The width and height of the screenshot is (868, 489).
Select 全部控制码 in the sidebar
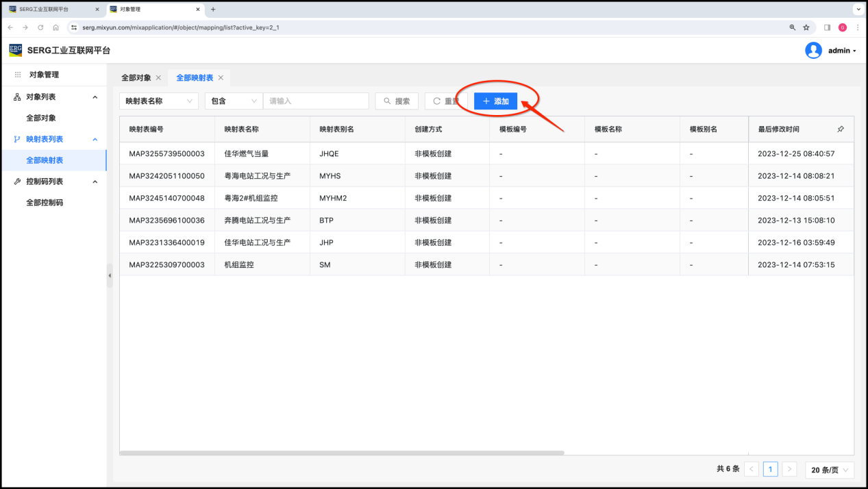(x=45, y=203)
